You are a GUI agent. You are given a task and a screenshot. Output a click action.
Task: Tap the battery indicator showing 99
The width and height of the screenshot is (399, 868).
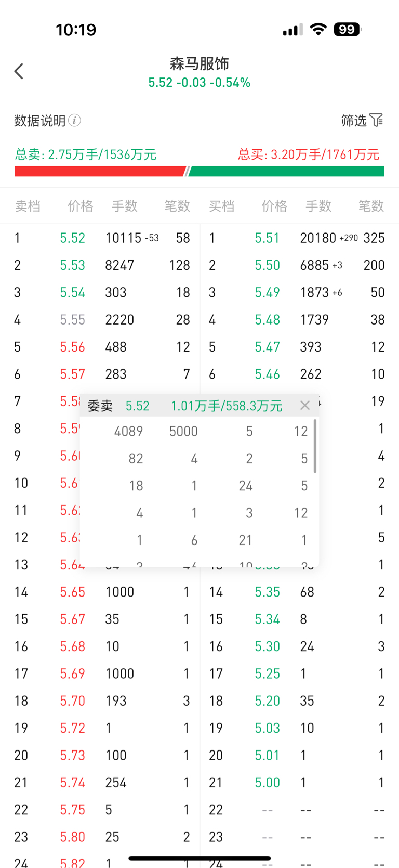pyautogui.click(x=348, y=30)
